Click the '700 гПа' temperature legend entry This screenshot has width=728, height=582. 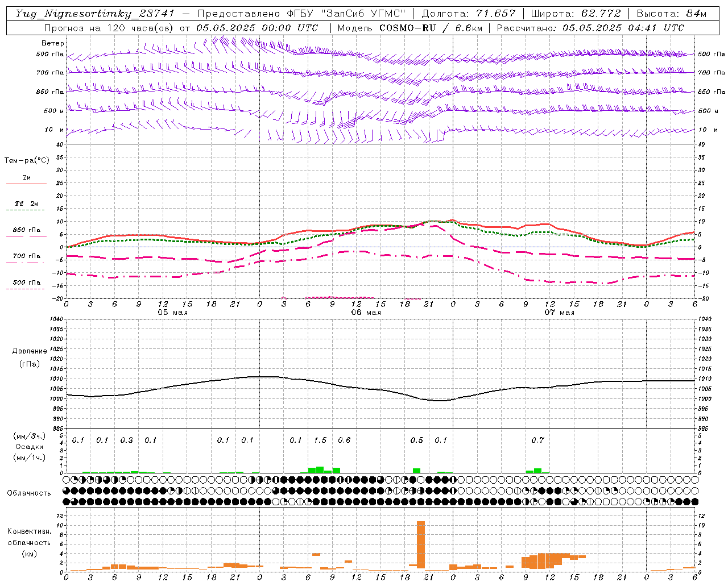27,256
